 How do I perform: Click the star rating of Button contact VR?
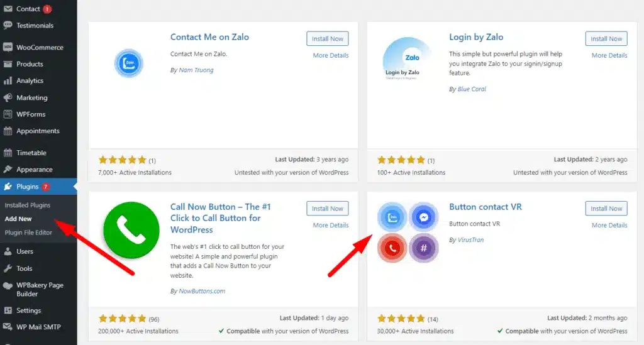click(401, 319)
